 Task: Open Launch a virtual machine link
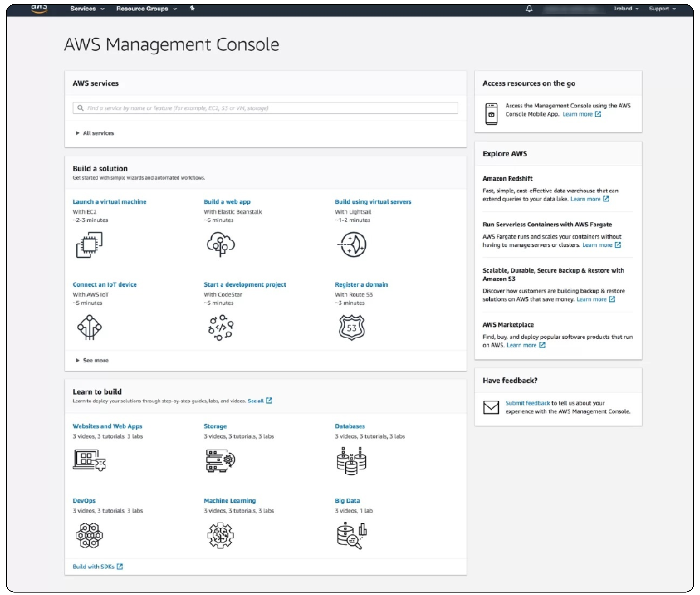tap(109, 202)
